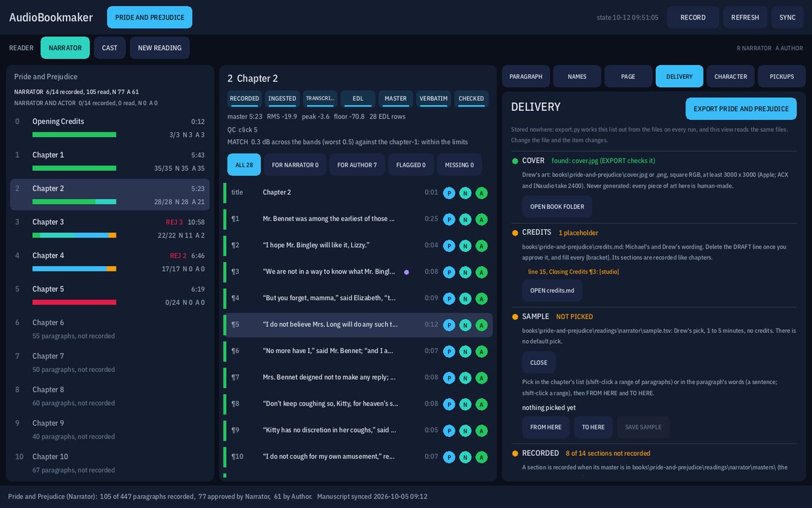Click the N badge on paragraph ¶3
The height and width of the screenshot is (508, 812).
pyautogui.click(x=465, y=272)
